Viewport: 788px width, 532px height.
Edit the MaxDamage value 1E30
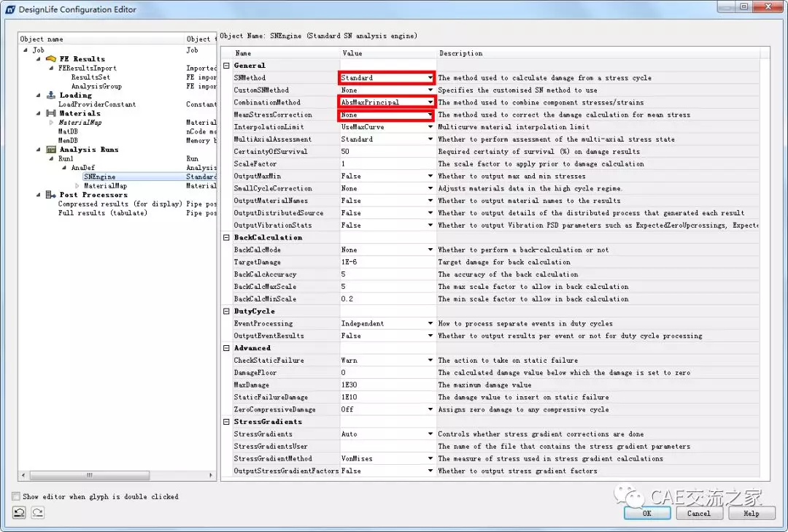pos(387,385)
